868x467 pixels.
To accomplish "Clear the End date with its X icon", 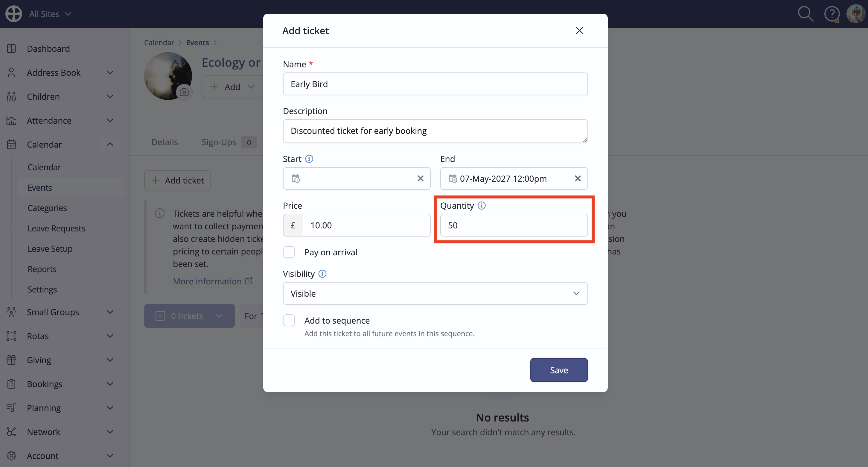I will (x=578, y=178).
